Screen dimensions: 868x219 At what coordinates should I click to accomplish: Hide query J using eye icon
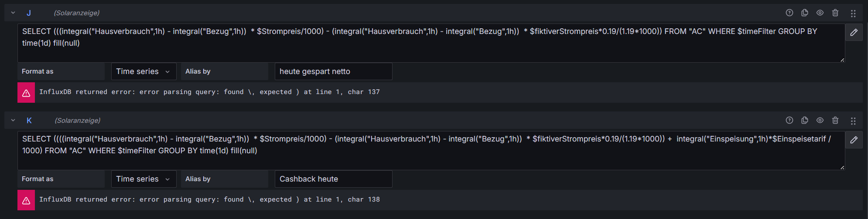(820, 13)
